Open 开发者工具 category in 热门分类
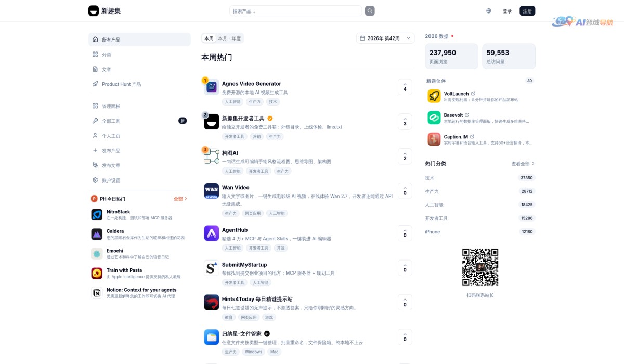This screenshot has height=364, width=624. [480, 218]
